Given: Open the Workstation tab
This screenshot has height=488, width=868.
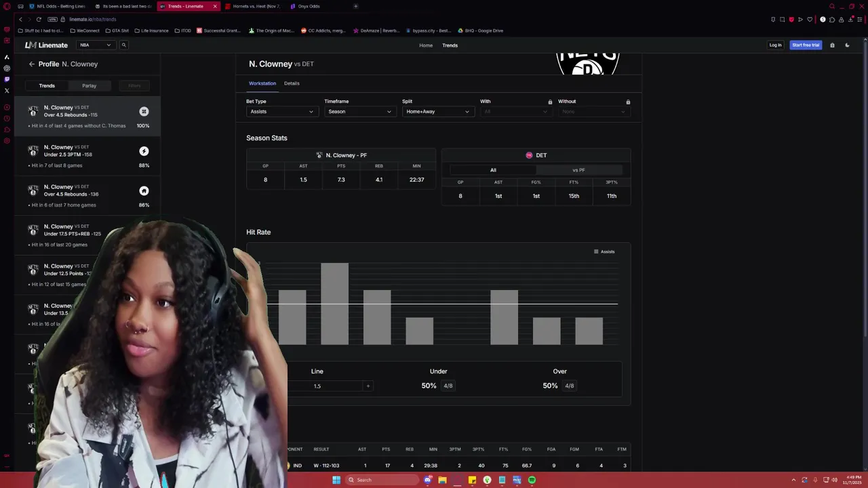Looking at the screenshot, I should 262,83.
